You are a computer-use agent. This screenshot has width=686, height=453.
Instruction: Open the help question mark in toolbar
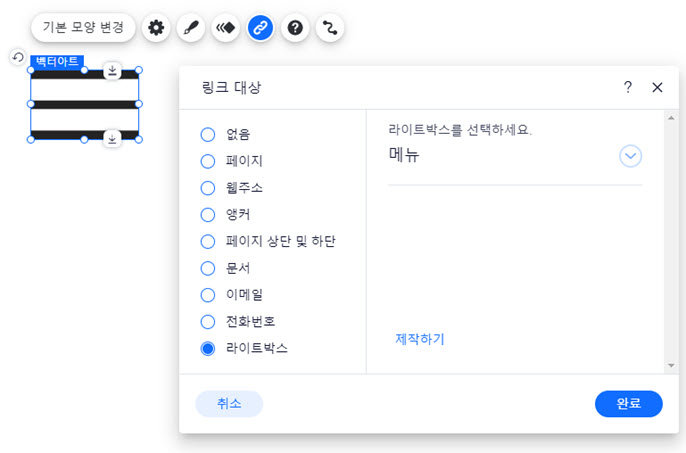295,28
